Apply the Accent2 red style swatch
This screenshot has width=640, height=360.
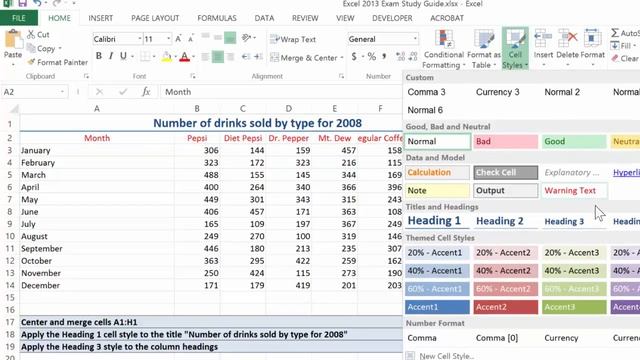coord(506,307)
